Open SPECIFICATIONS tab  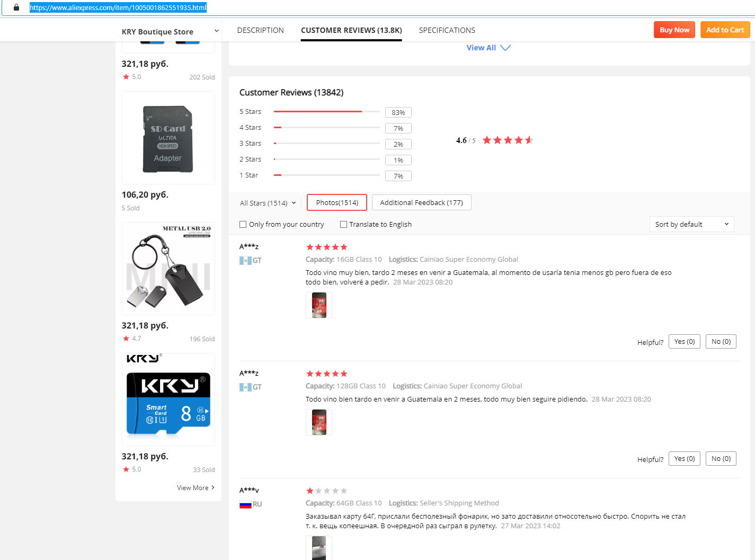click(x=447, y=30)
